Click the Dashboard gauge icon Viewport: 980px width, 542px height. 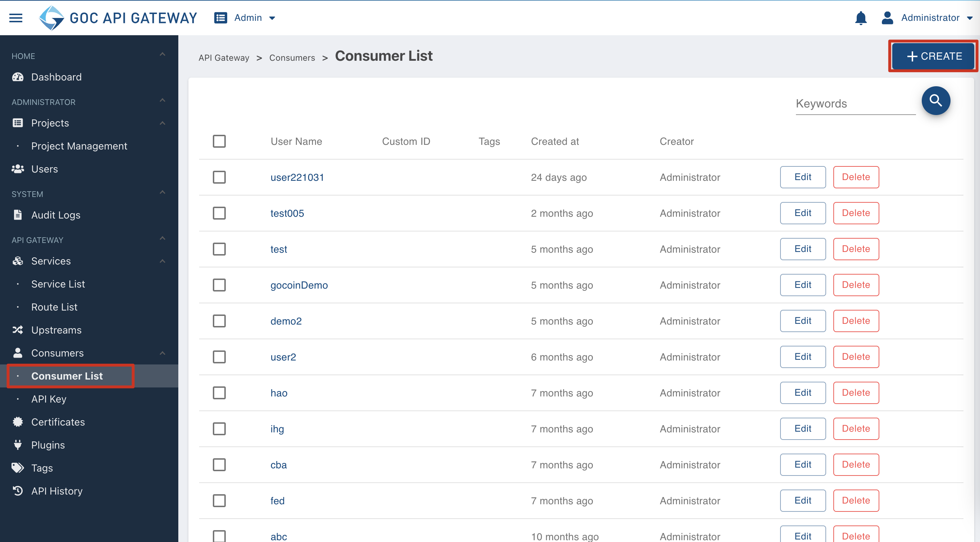point(18,77)
